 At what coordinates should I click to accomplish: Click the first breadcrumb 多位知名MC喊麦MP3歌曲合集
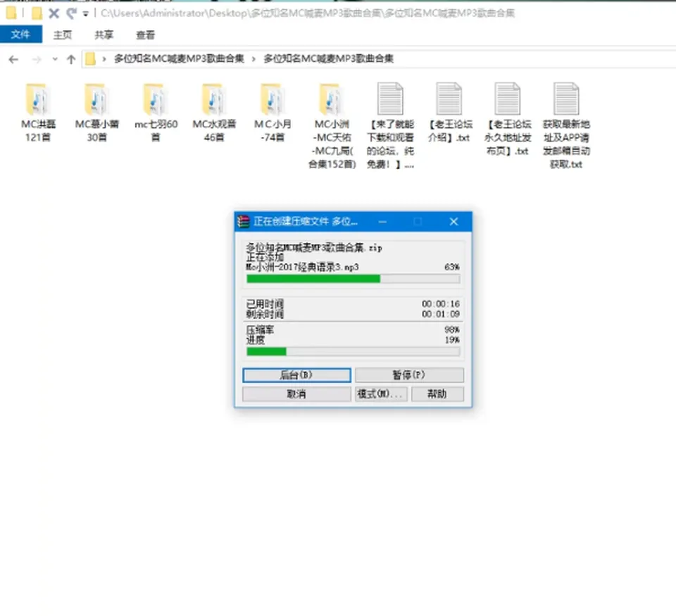click(179, 59)
